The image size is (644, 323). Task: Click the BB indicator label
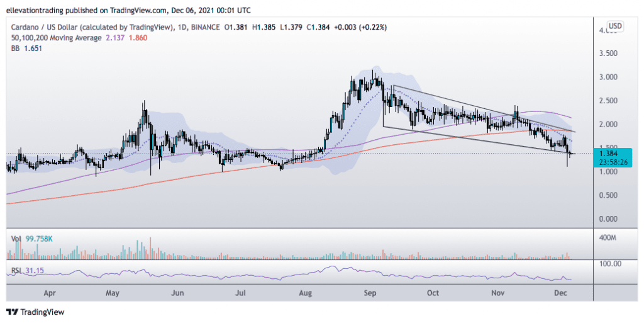point(15,48)
